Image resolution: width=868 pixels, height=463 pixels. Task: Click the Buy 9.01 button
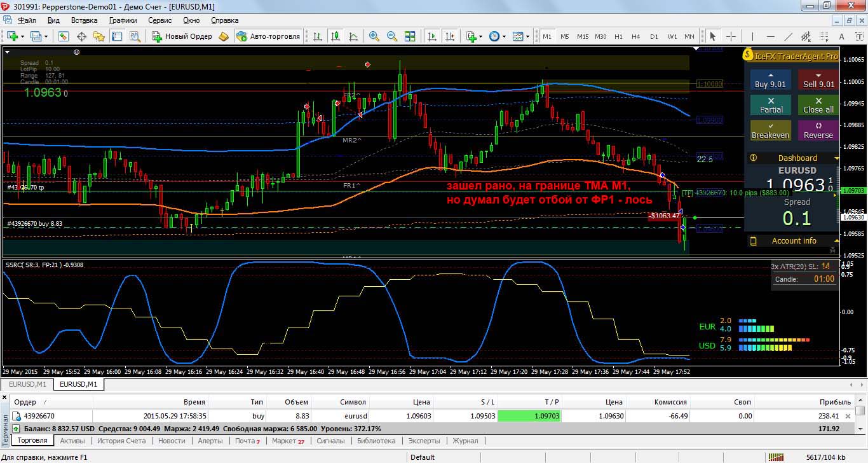770,80
